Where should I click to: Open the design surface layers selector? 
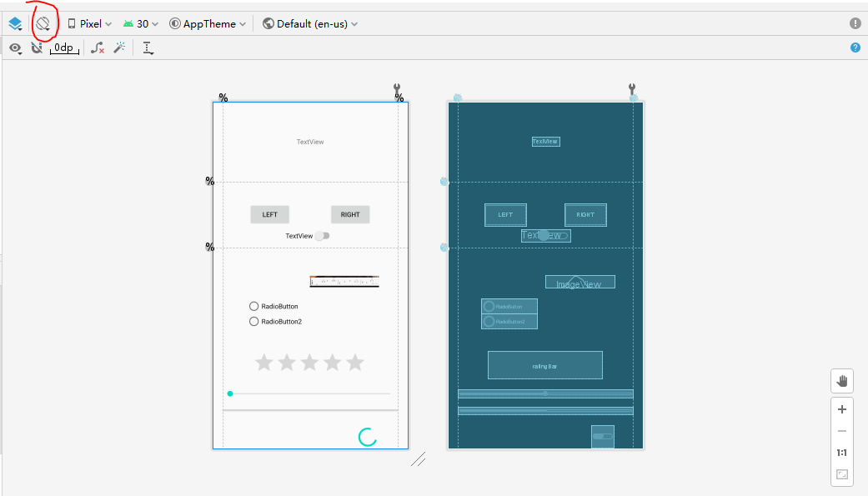tap(15, 24)
